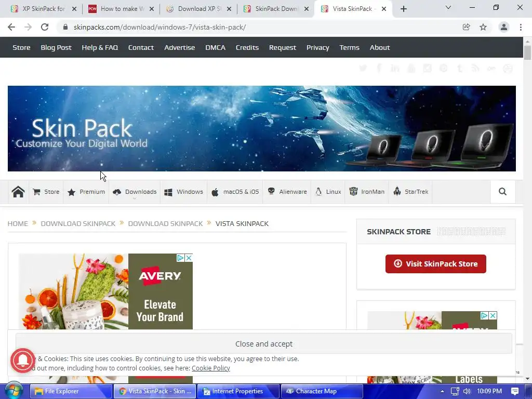Screen dimensions: 532x399
Task: Switch to Character Map taskbar window
Action: point(322,391)
